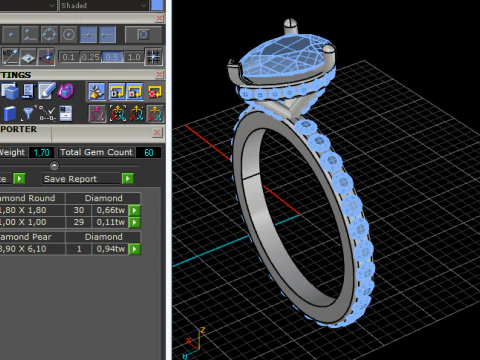The height and width of the screenshot is (360, 480).
Task: Click the scroll document icon
Action: click(x=28, y=91)
